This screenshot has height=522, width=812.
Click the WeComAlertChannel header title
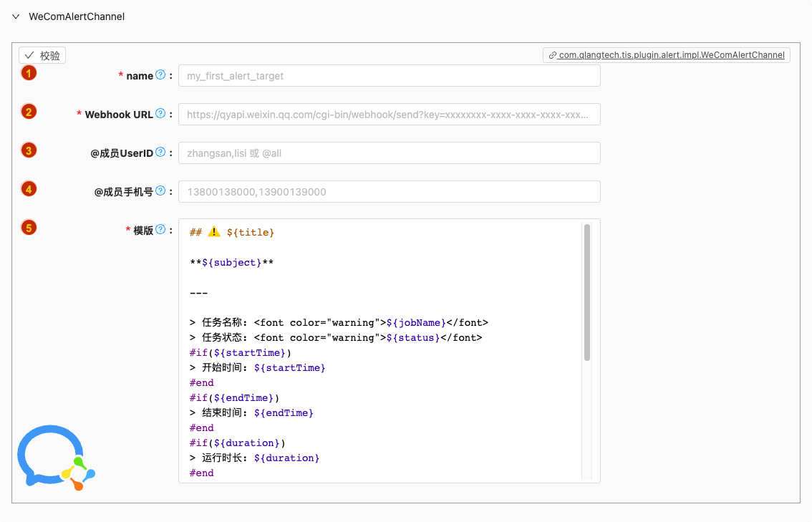(77, 16)
